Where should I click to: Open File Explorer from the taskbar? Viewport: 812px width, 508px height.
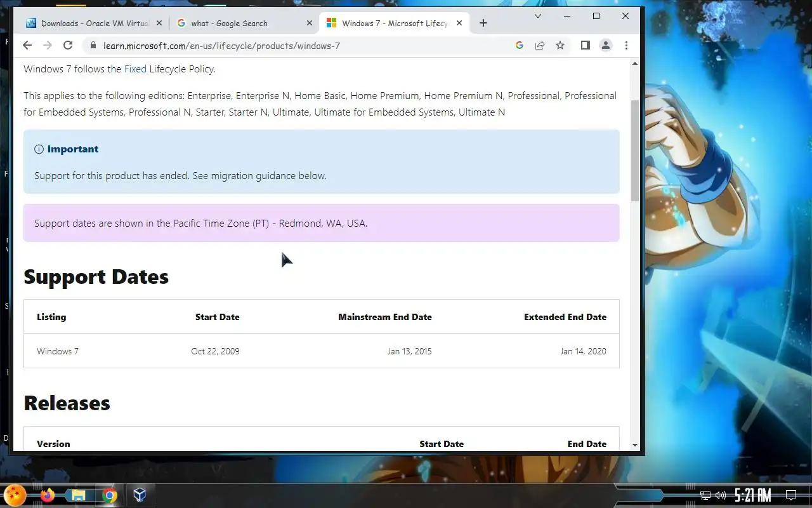79,495
